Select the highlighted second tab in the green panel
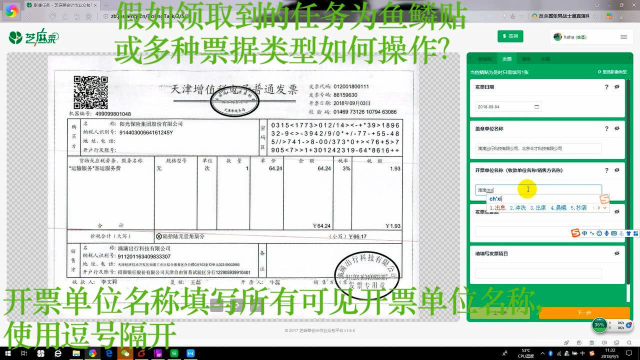640x360 pixels. (x=507, y=59)
